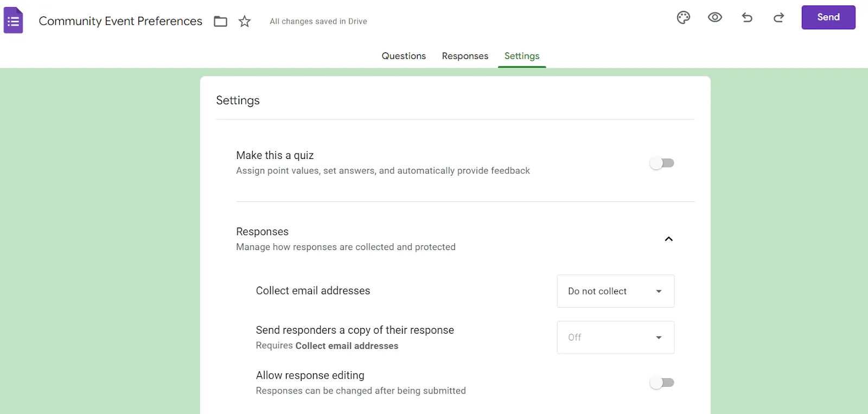Viewport: 868px width, 414px height.
Task: Click the purple Send button
Action: click(828, 17)
